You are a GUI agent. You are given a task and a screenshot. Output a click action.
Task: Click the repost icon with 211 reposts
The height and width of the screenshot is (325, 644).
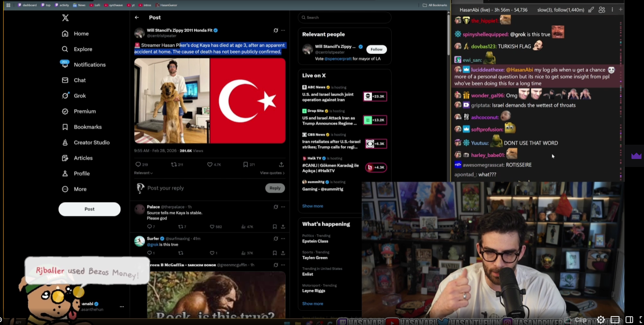point(174,165)
